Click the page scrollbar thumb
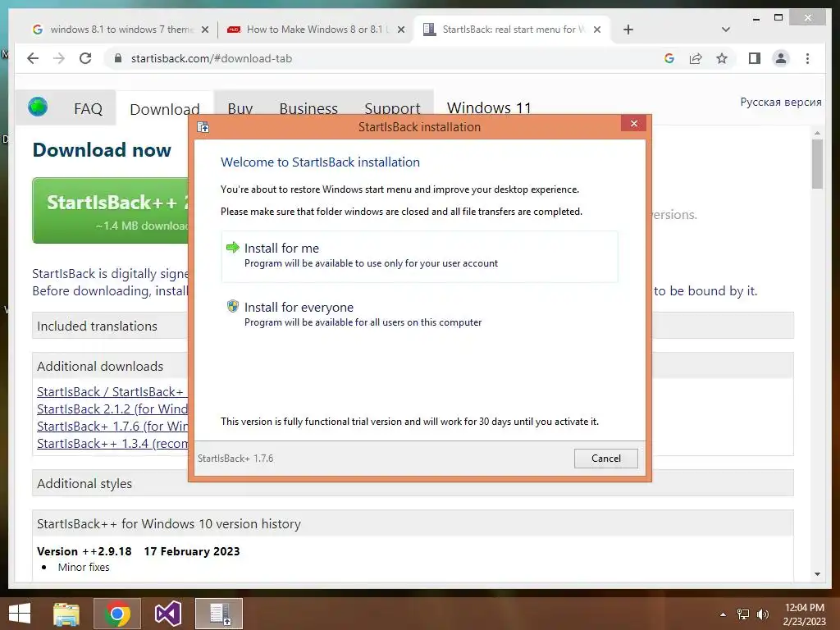This screenshot has height=630, width=840. tap(817, 163)
